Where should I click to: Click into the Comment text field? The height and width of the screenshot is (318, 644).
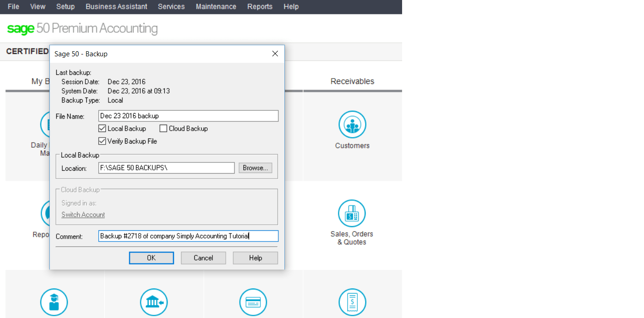click(188, 236)
